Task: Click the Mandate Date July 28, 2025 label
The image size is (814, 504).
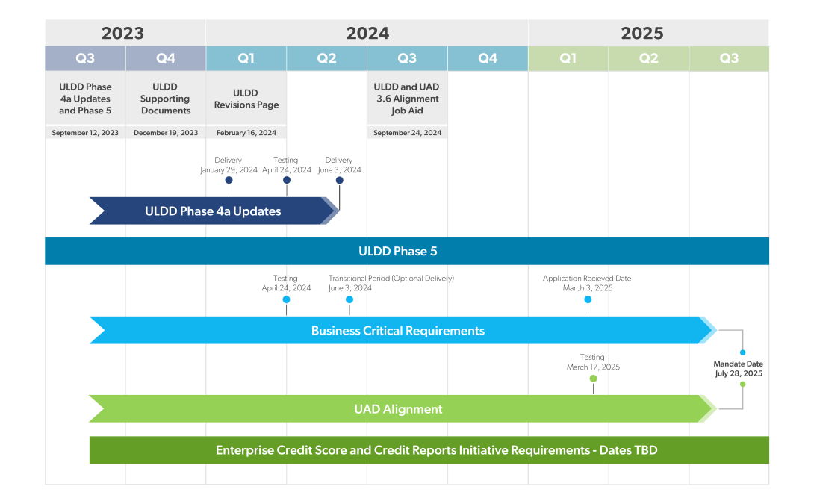Action: coord(738,369)
